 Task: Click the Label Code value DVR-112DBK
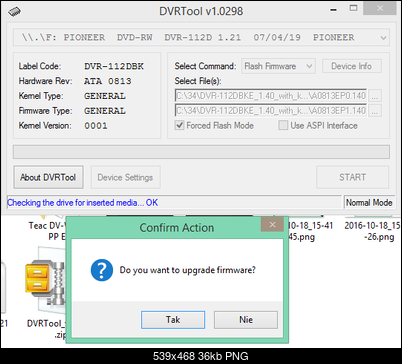(114, 66)
